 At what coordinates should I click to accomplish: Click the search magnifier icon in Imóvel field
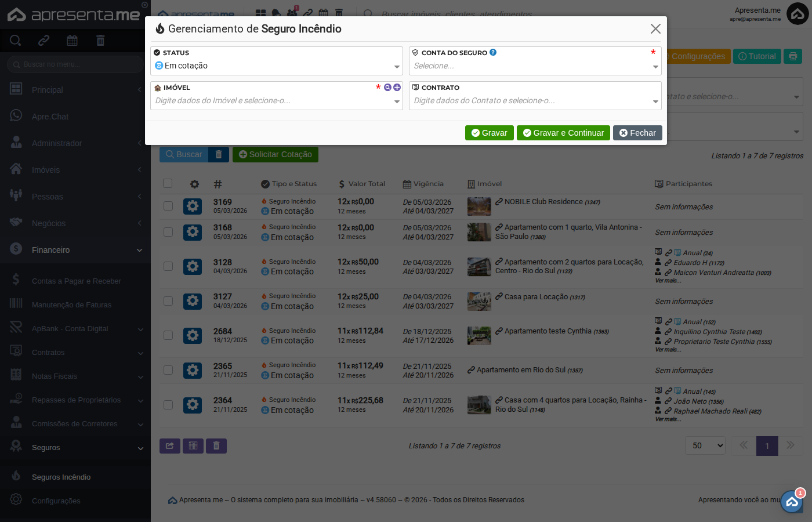coord(387,88)
